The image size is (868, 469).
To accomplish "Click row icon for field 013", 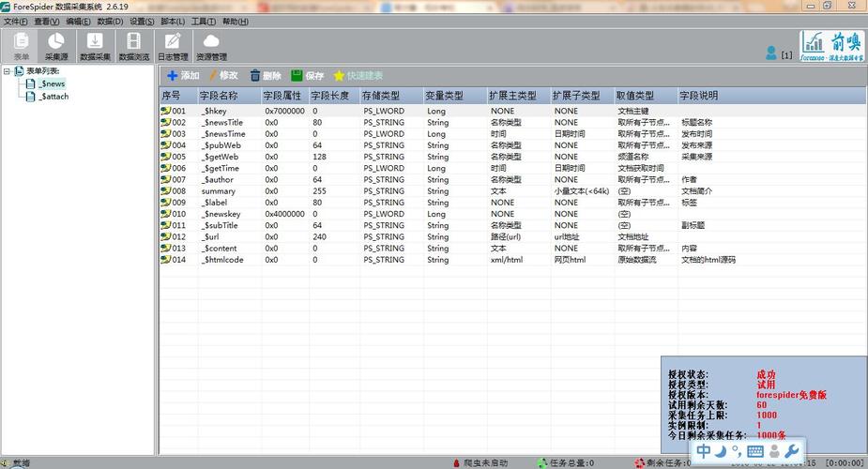I will coord(165,248).
